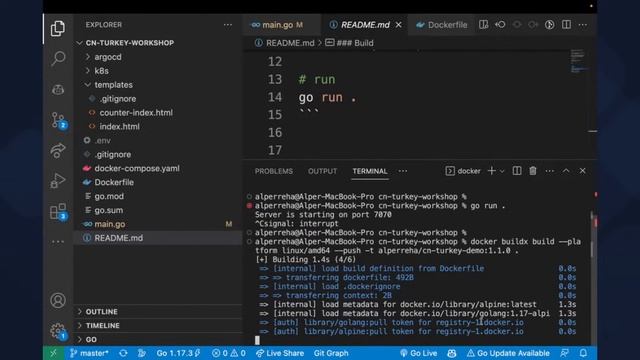Open Git Graph from status bar
Screen dimensions: 640x360
[331, 353]
